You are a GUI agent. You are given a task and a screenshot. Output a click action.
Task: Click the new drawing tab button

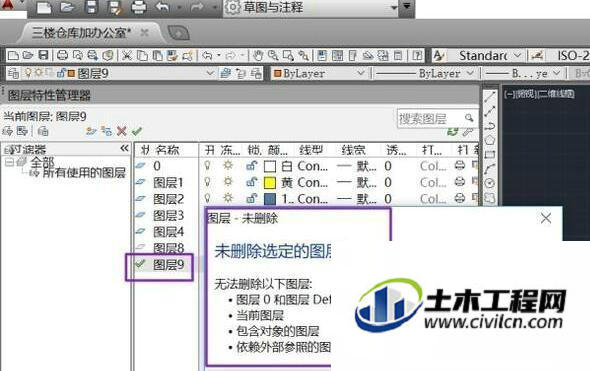pyautogui.click(x=178, y=33)
